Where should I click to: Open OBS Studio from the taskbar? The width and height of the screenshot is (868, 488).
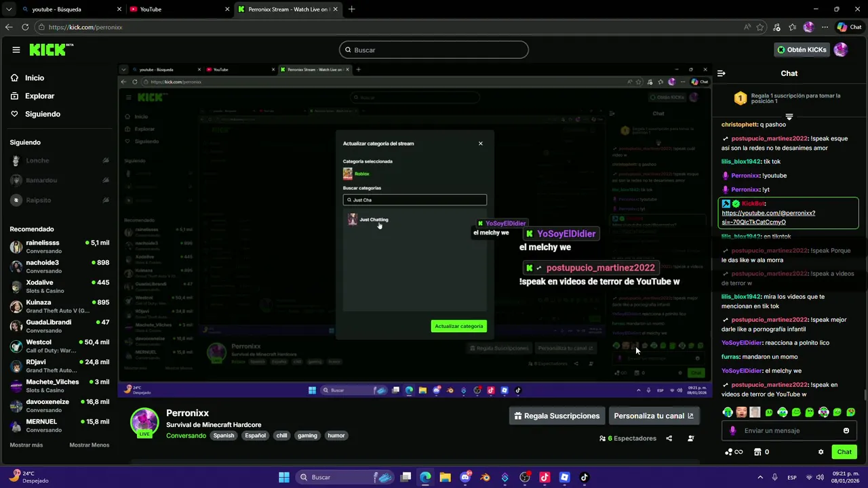tap(525, 477)
